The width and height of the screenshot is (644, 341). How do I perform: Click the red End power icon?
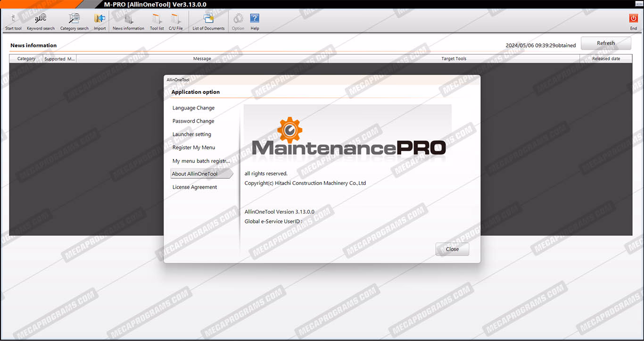pyautogui.click(x=633, y=19)
